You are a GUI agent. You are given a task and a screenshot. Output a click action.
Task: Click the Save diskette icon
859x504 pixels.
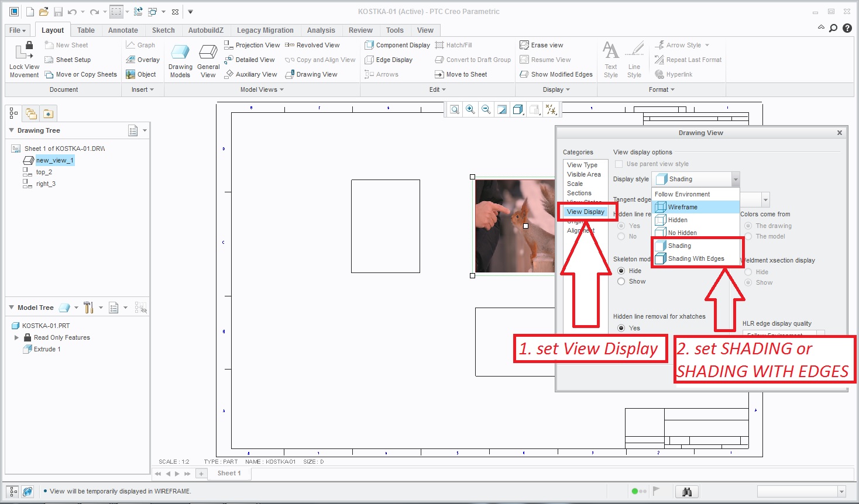[x=58, y=12]
